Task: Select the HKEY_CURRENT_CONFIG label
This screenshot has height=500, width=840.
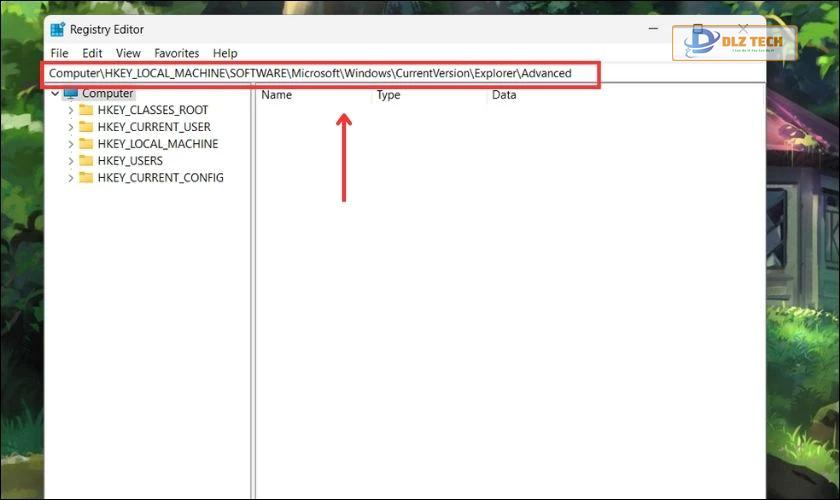Action: tap(161, 178)
